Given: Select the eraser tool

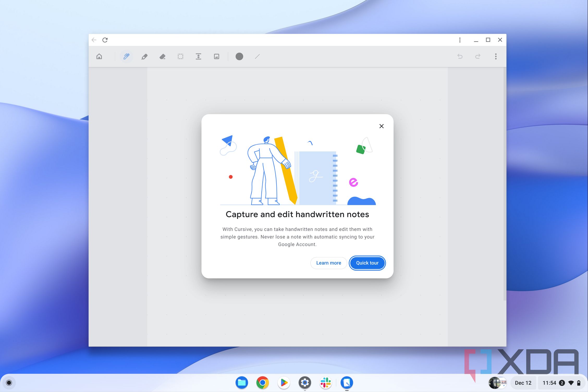Looking at the screenshot, I should pos(162,57).
